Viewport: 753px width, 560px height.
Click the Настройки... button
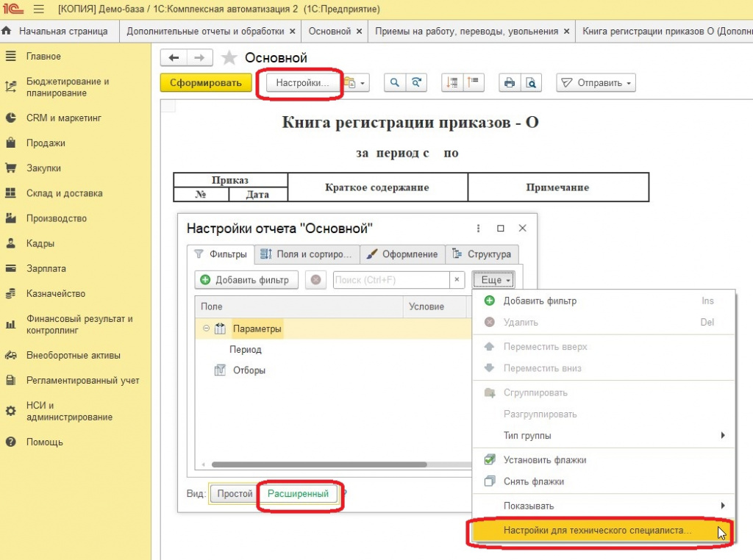click(x=302, y=83)
